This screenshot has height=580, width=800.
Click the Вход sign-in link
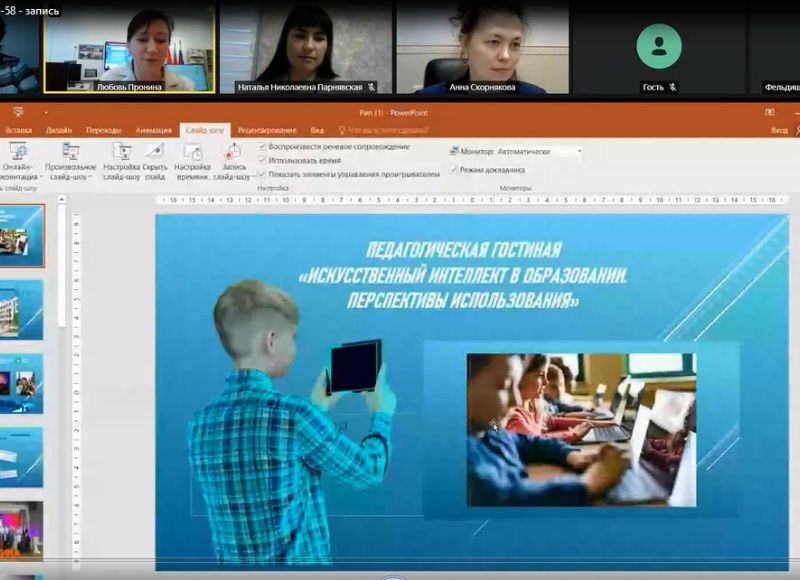click(x=779, y=130)
